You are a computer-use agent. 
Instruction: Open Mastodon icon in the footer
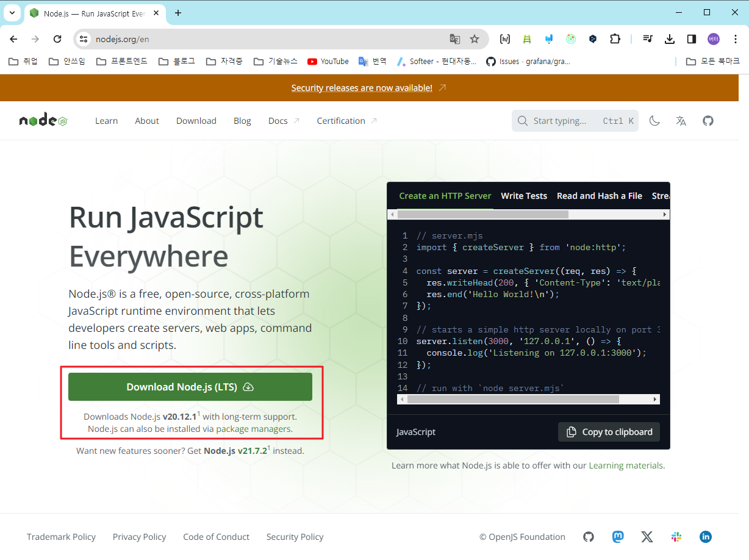coord(618,537)
